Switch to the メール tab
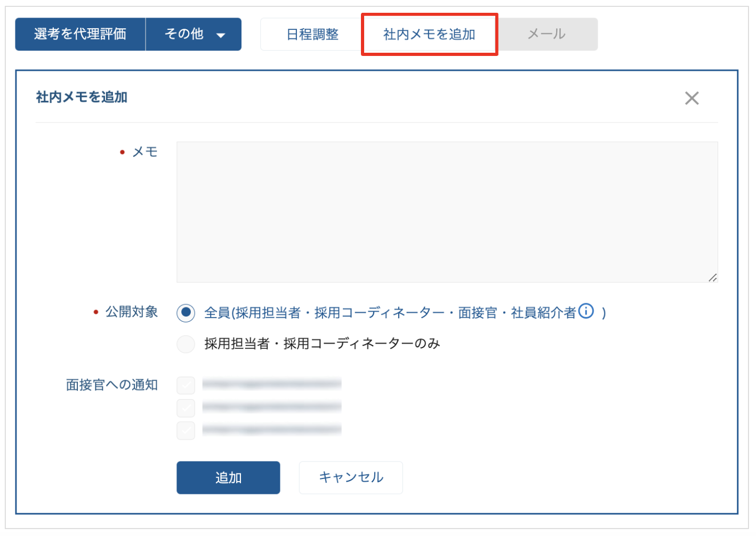 [x=546, y=34]
